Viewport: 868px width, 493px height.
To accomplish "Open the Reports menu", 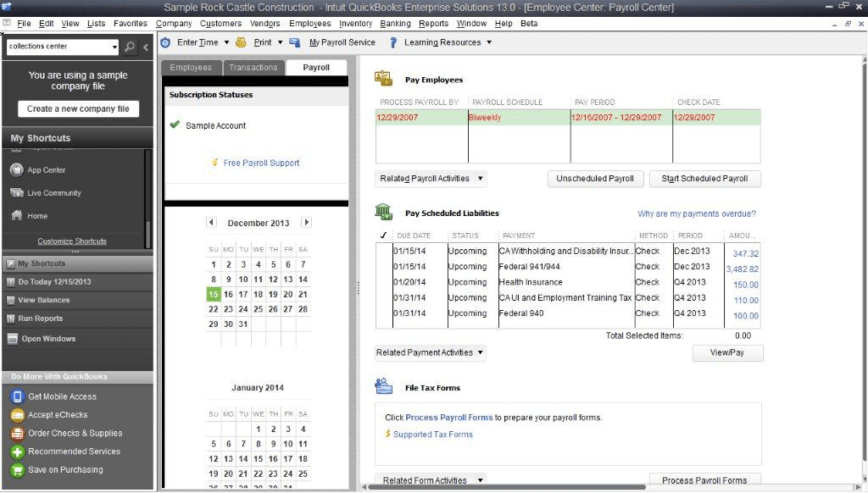I will [433, 24].
